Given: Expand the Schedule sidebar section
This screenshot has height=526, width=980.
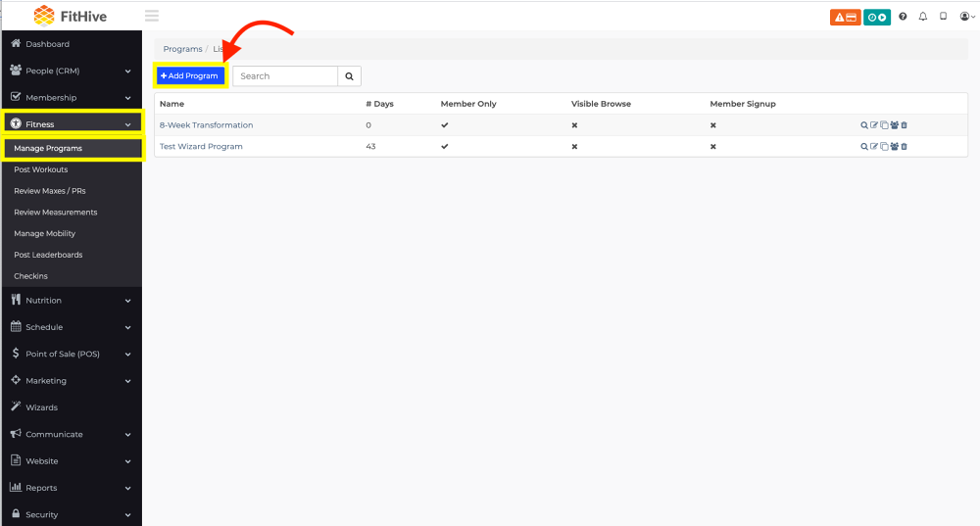Looking at the screenshot, I should pyautogui.click(x=72, y=327).
